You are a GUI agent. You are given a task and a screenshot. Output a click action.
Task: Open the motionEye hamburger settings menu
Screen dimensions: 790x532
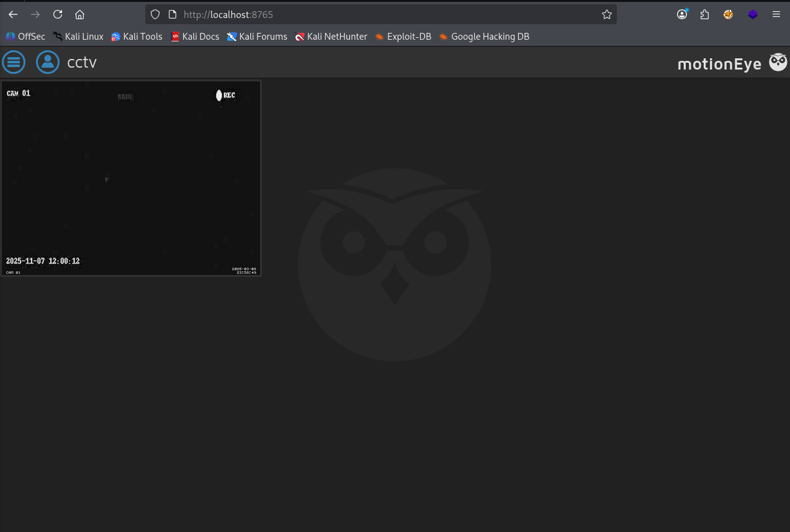click(x=14, y=62)
